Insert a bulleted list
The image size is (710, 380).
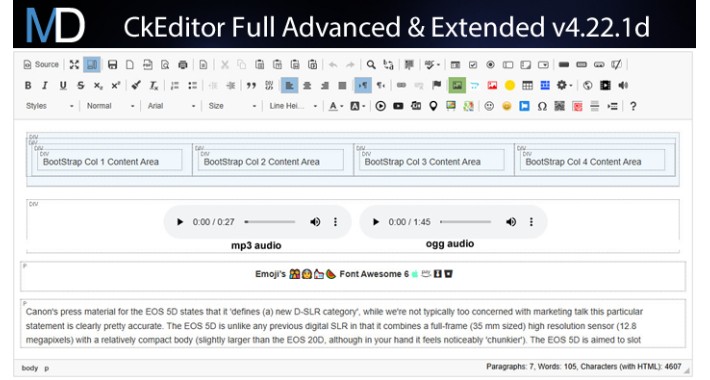192,86
